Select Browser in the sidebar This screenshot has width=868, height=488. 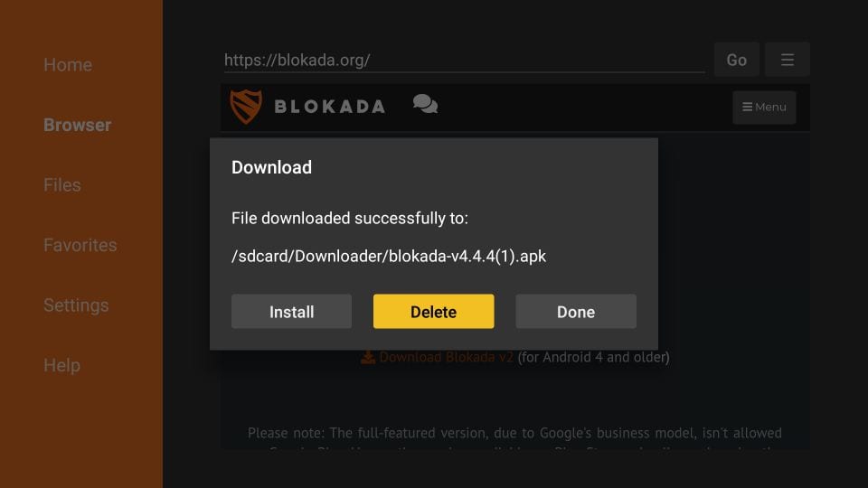[x=78, y=125]
